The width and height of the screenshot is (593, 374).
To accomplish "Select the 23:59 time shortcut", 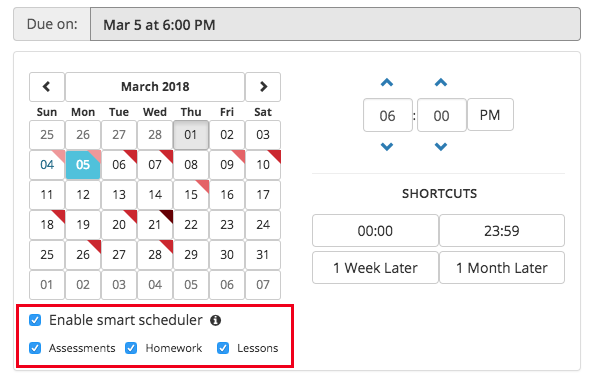I will (x=502, y=231).
